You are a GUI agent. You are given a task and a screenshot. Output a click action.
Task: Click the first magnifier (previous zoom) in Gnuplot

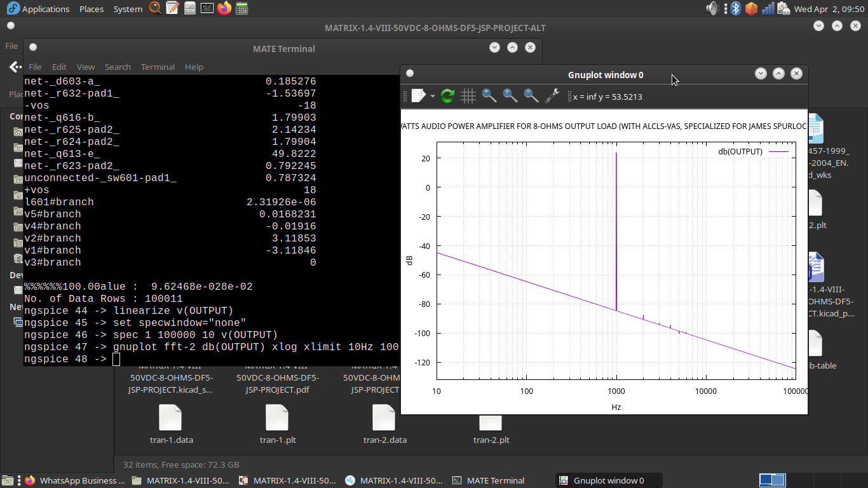pyautogui.click(x=489, y=96)
